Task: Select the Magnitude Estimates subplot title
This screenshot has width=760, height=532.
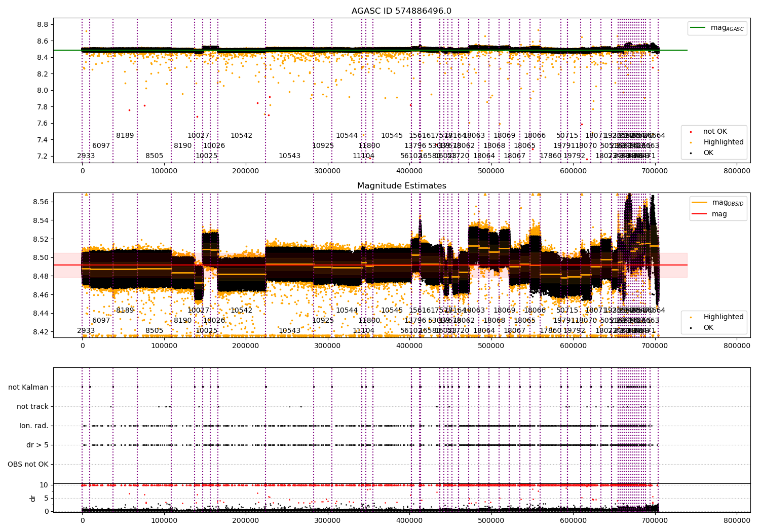Action: (x=402, y=186)
